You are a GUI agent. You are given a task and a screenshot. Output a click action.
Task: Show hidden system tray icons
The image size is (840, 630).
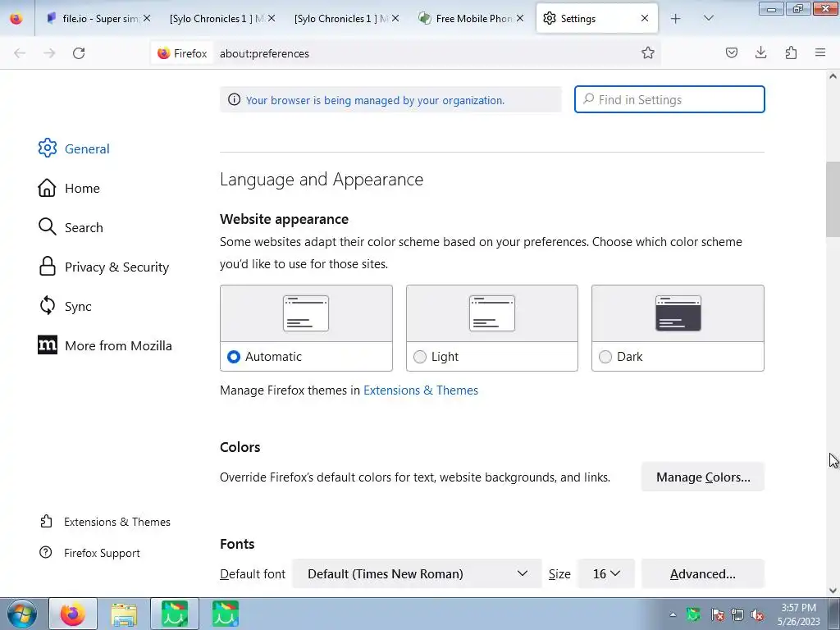673,614
